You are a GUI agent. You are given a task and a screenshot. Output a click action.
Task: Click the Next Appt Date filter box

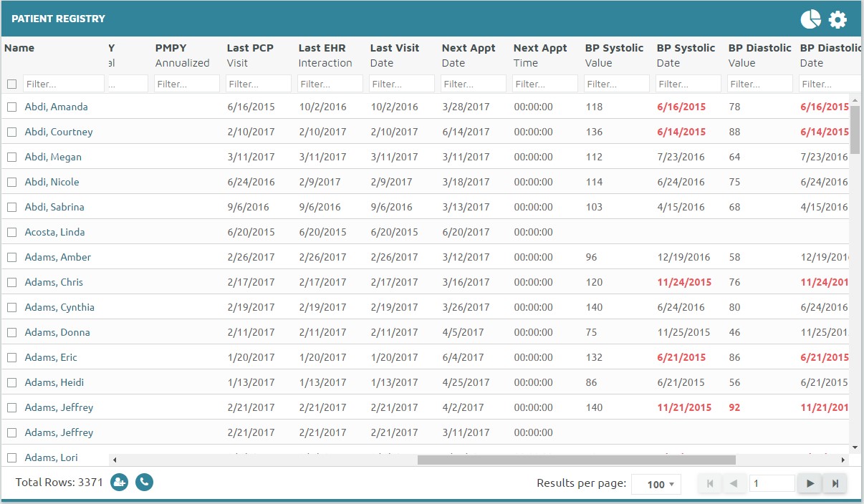tap(473, 84)
